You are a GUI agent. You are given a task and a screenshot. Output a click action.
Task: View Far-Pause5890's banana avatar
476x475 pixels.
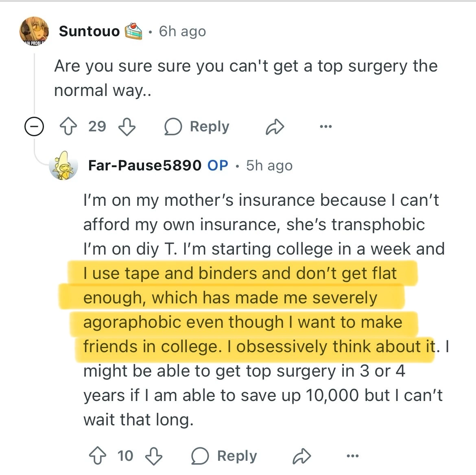pyautogui.click(x=63, y=166)
